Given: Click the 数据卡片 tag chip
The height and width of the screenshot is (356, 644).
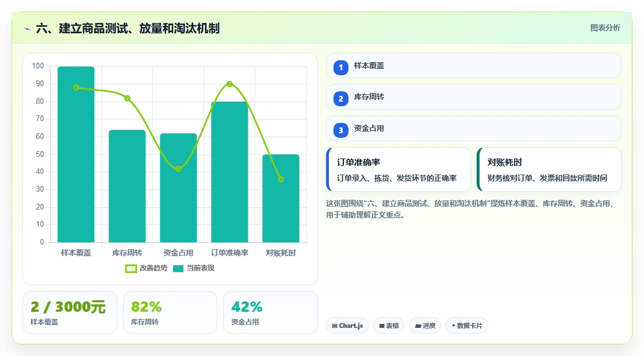Looking at the screenshot, I should (x=467, y=326).
